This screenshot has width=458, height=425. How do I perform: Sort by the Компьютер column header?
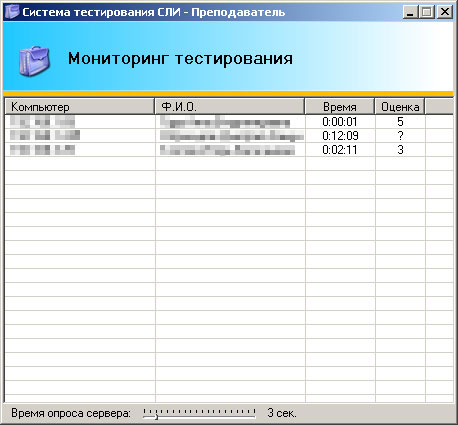click(80, 107)
